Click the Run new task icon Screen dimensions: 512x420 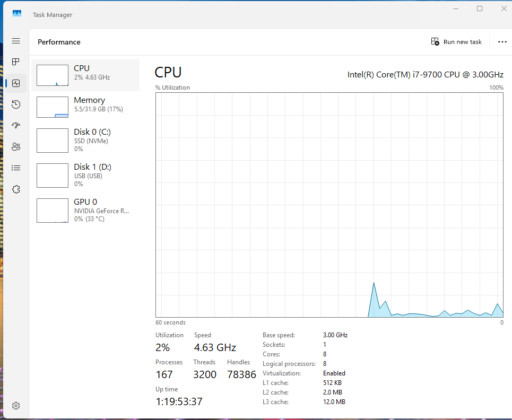pyautogui.click(x=435, y=42)
